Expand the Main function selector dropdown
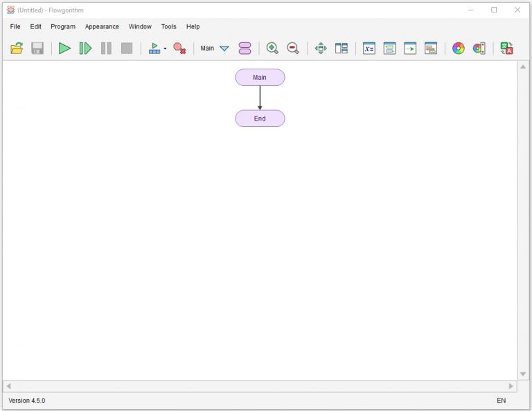 pyautogui.click(x=224, y=49)
